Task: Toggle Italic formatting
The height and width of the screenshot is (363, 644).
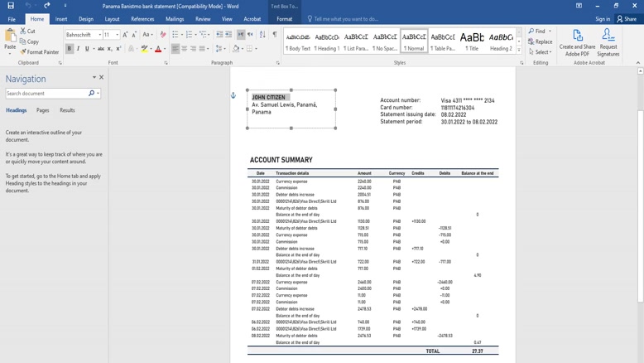Action: (x=79, y=49)
